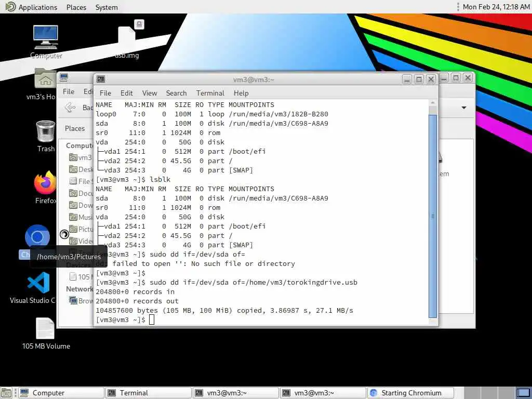Open vm3's Home folder icon
The image size is (532, 399).
pos(45,79)
